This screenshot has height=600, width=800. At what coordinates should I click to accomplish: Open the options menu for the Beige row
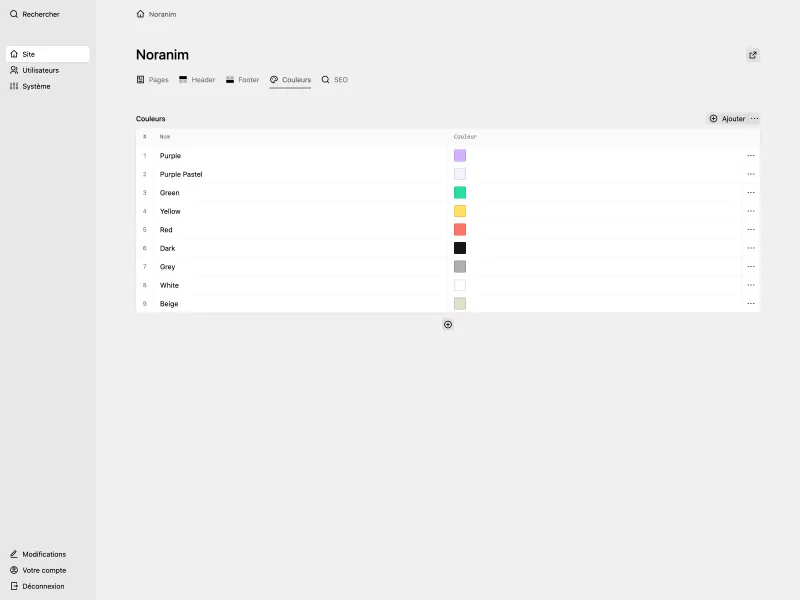click(751, 303)
